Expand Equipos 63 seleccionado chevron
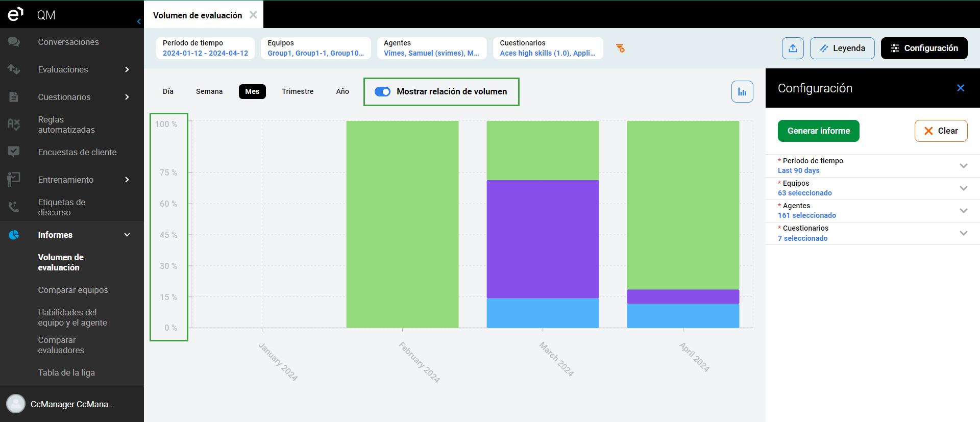 (x=964, y=188)
